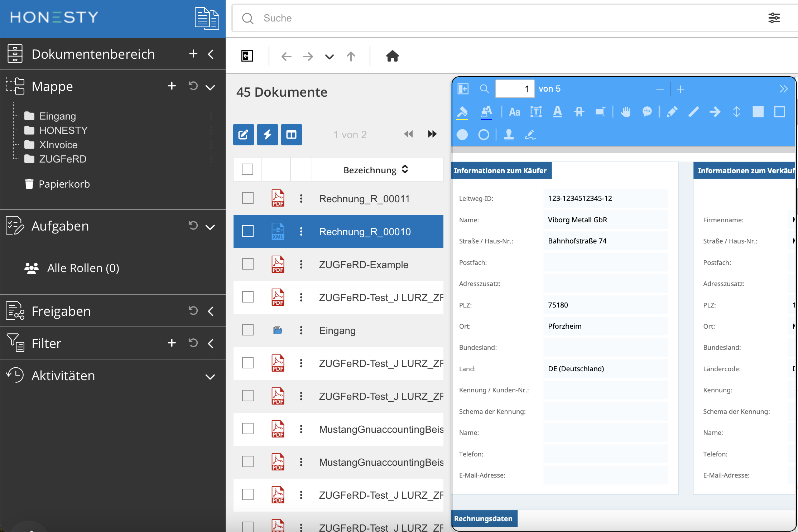This screenshot has height=532, width=798.
Task: Select the line drawing tool
Action: [693, 112]
